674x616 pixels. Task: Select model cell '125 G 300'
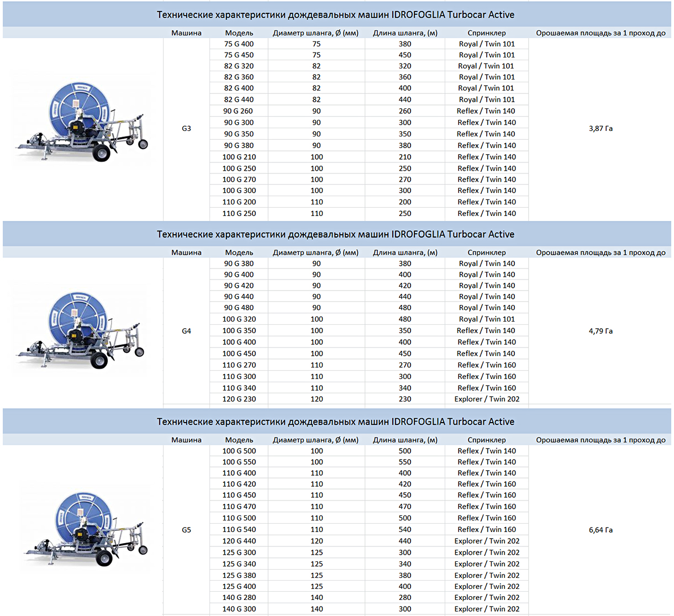click(x=239, y=552)
